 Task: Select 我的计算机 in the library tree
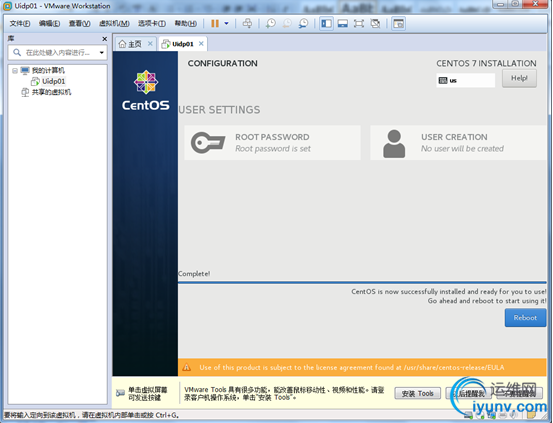pyautogui.click(x=48, y=71)
